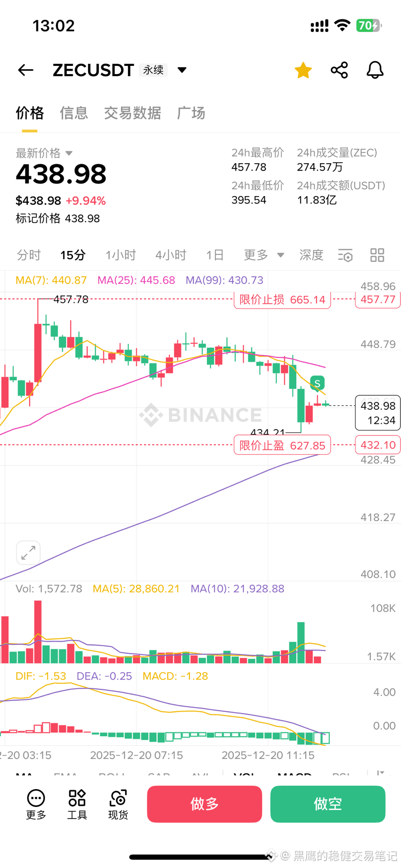Image resolution: width=401 pixels, height=868 pixels.
Task: Open the notification bell
Action: (x=374, y=70)
